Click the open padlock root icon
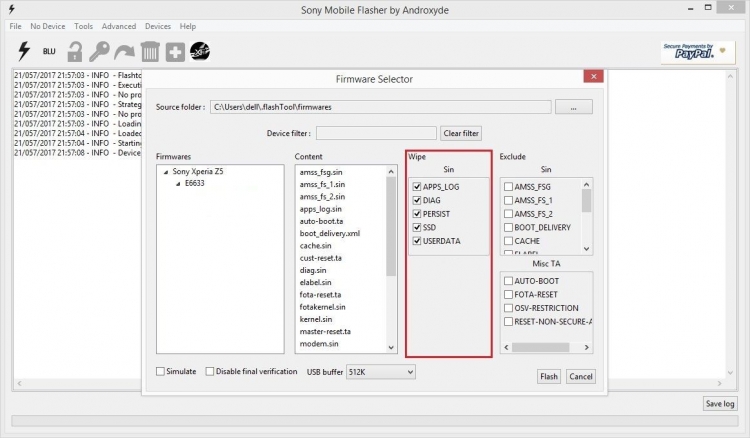 tap(74, 51)
